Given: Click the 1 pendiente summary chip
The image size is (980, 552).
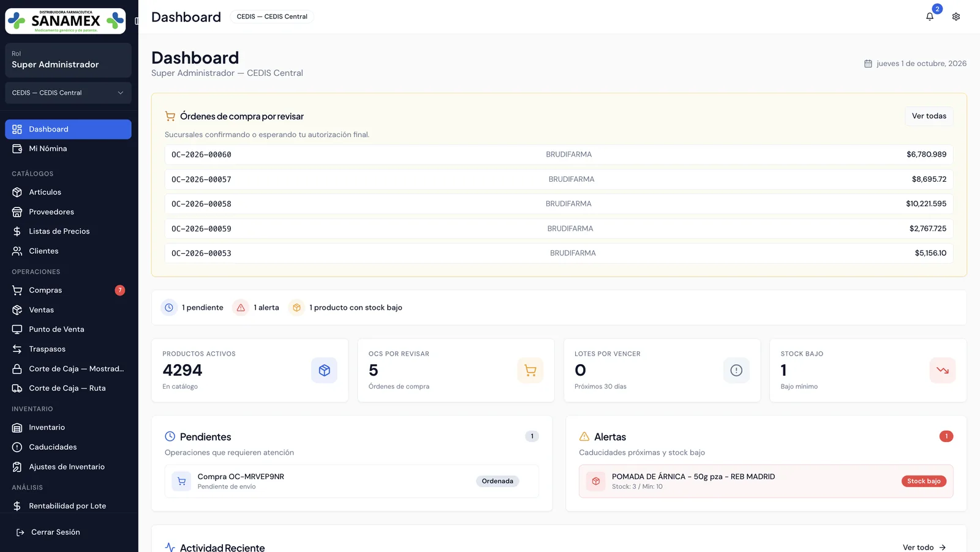Looking at the screenshot, I should (192, 308).
